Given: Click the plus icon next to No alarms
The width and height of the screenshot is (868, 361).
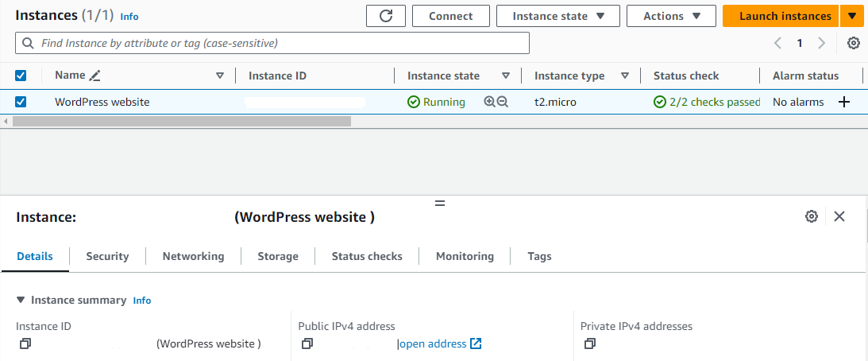Looking at the screenshot, I should click(x=844, y=102).
